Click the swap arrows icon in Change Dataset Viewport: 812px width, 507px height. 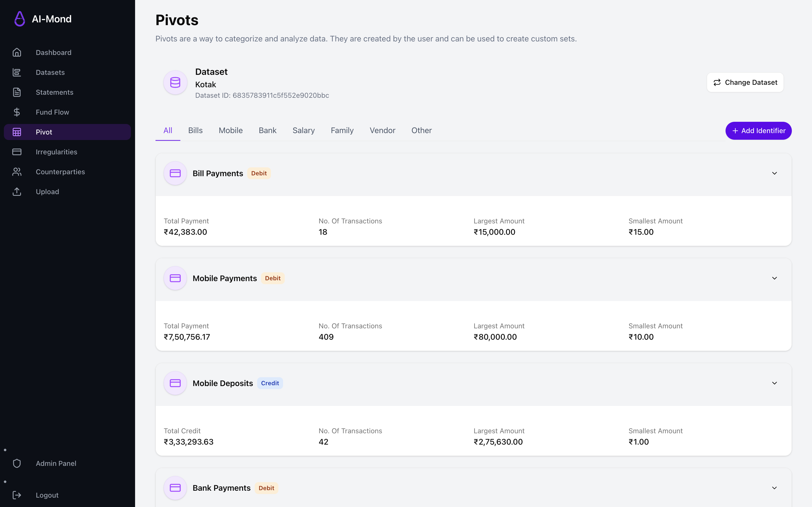click(717, 83)
